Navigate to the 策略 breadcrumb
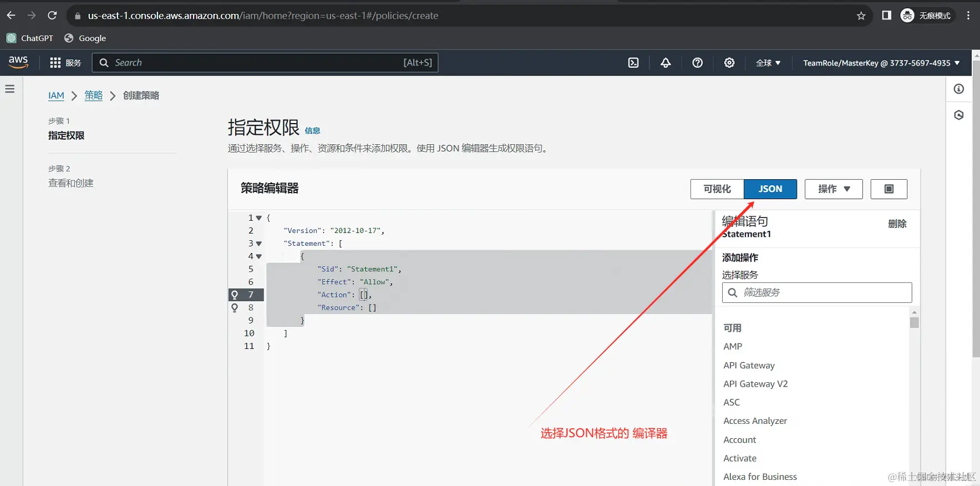980x486 pixels. pos(94,95)
